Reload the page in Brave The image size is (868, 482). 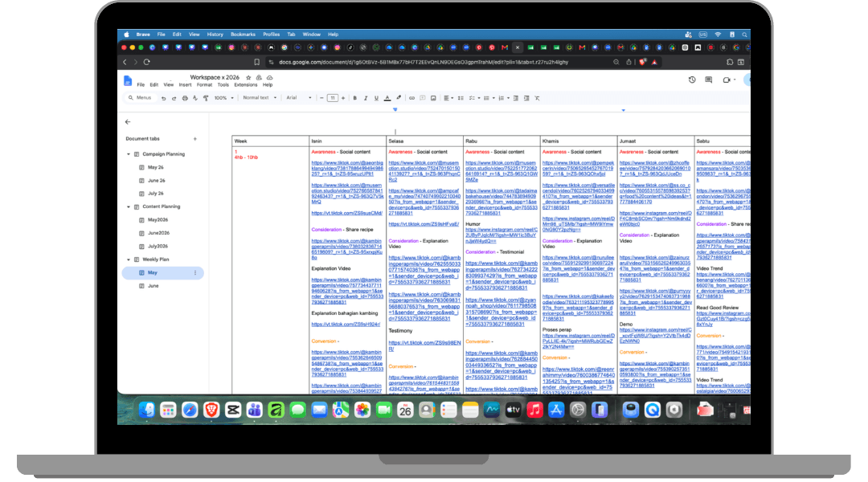tap(147, 62)
